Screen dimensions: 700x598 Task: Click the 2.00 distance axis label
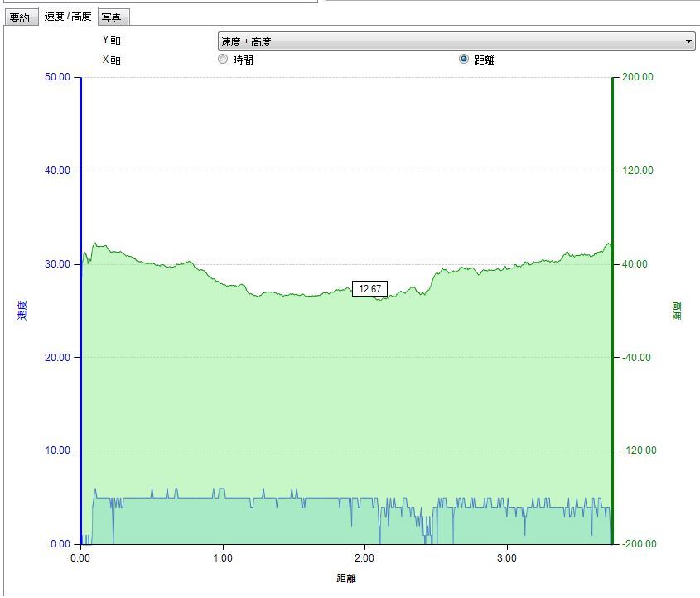tap(364, 558)
